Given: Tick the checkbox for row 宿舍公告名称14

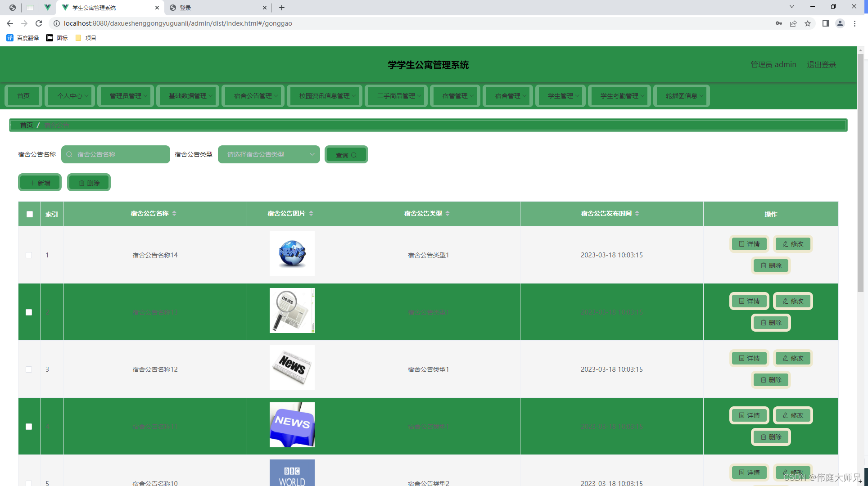Looking at the screenshot, I should [29, 255].
